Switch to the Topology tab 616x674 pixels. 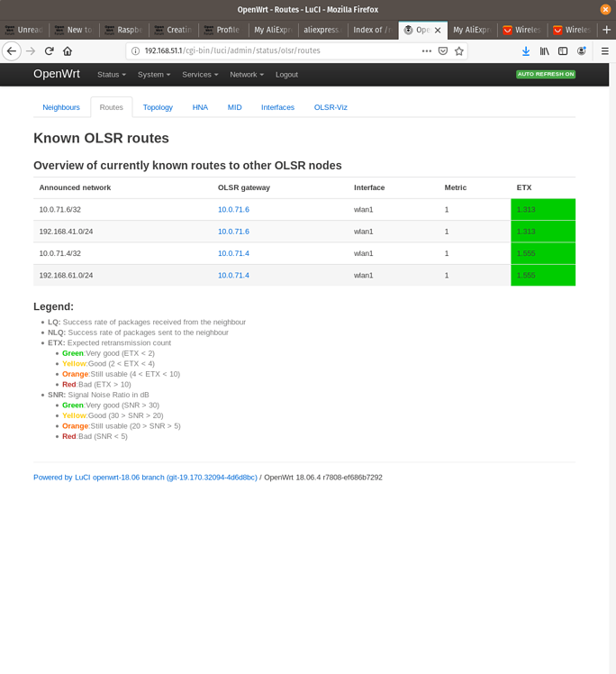(x=158, y=107)
